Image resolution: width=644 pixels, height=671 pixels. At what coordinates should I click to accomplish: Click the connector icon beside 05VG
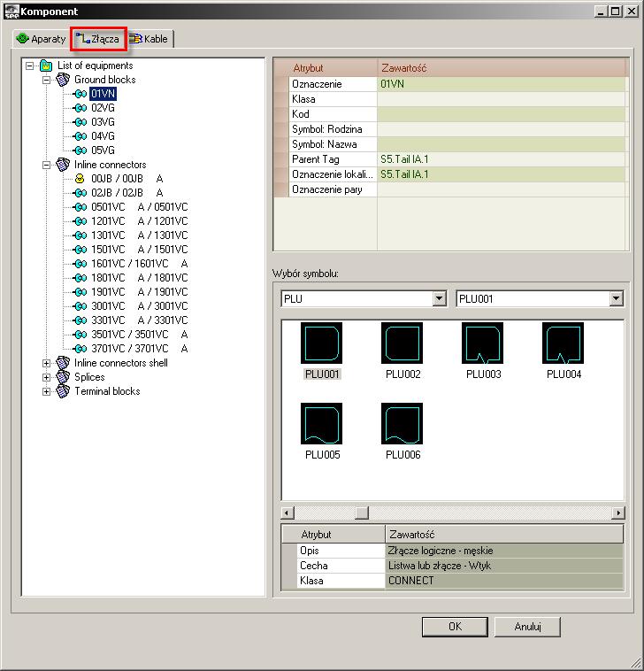(x=80, y=150)
